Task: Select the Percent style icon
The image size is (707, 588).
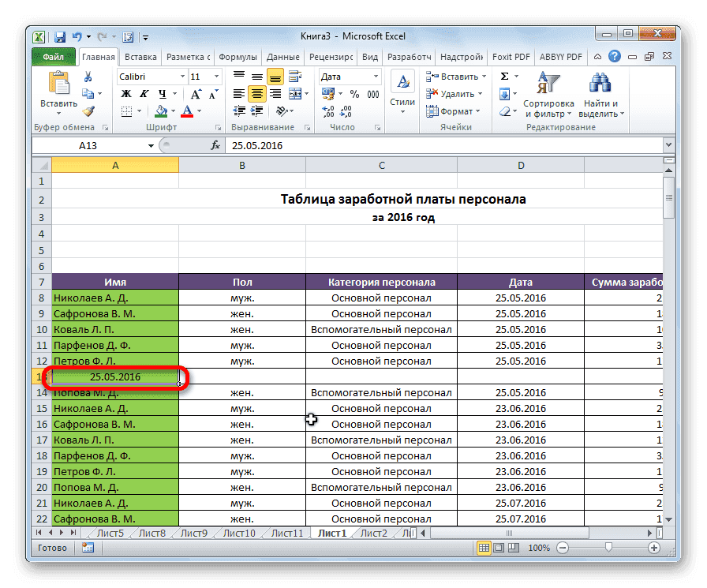Action: [x=353, y=93]
